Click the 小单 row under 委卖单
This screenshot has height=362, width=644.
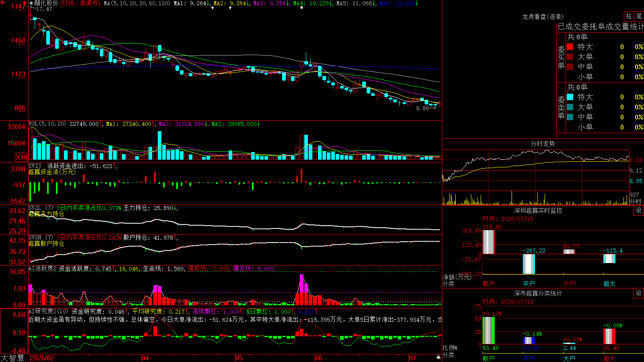(605, 127)
